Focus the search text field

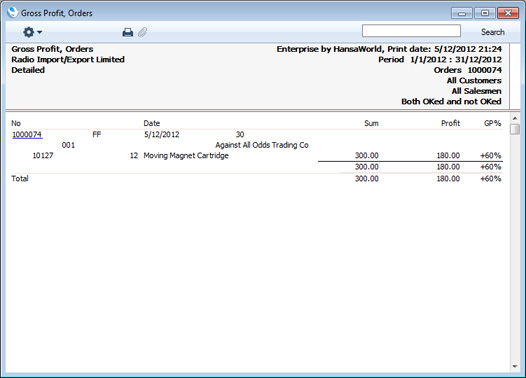411,31
